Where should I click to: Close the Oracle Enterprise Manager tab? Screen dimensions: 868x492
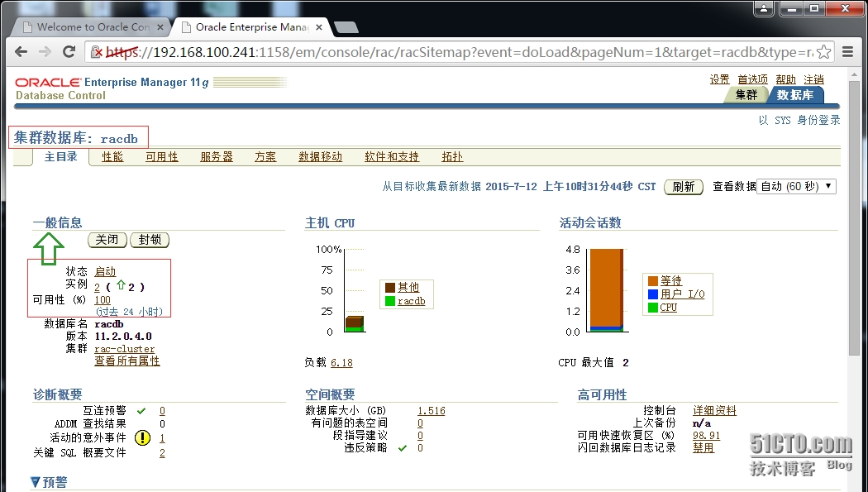(319, 26)
